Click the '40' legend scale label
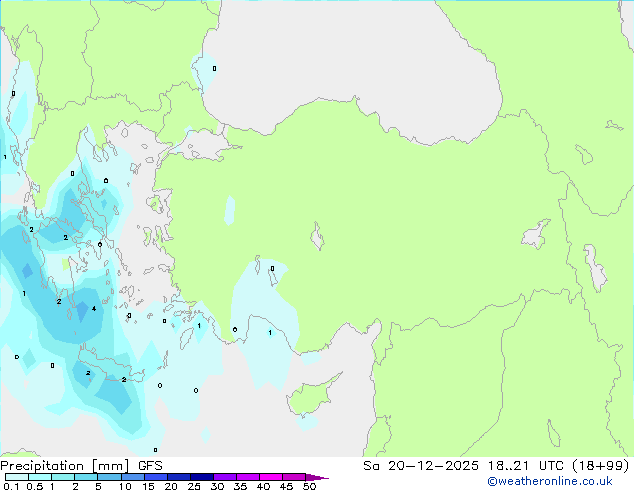The image size is (634, 490). coord(263,486)
